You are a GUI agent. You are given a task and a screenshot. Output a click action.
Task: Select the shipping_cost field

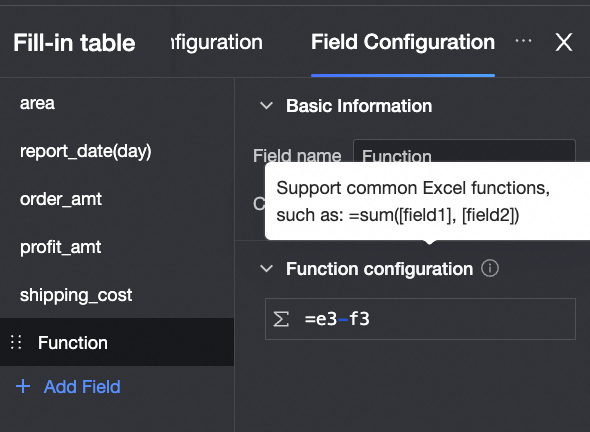click(x=117, y=295)
